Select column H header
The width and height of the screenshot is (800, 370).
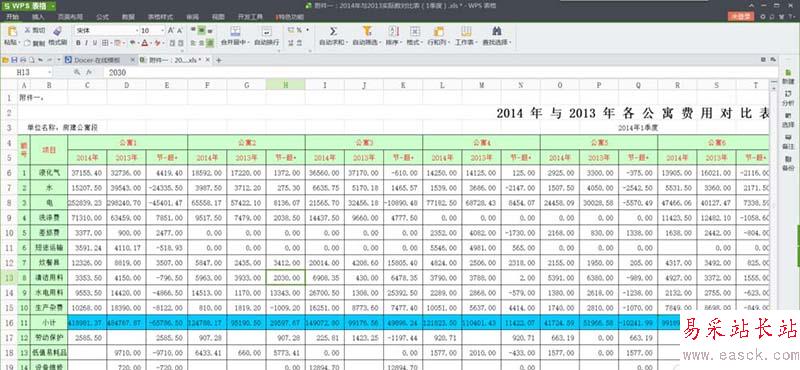286,85
